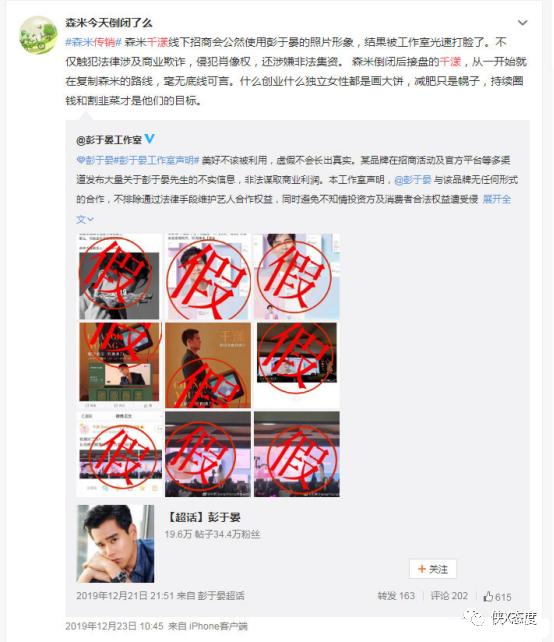Open the 森米今天倒闭了么 username link
Image resolution: width=554 pixels, height=642 pixels.
pos(109,23)
